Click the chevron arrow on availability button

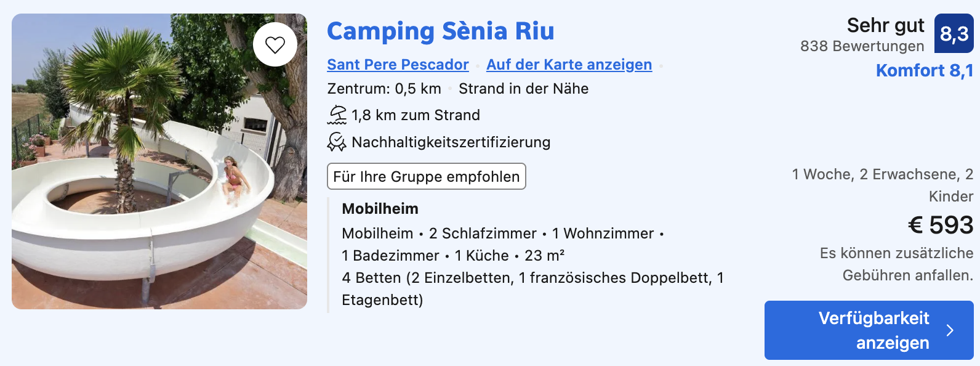point(950,330)
